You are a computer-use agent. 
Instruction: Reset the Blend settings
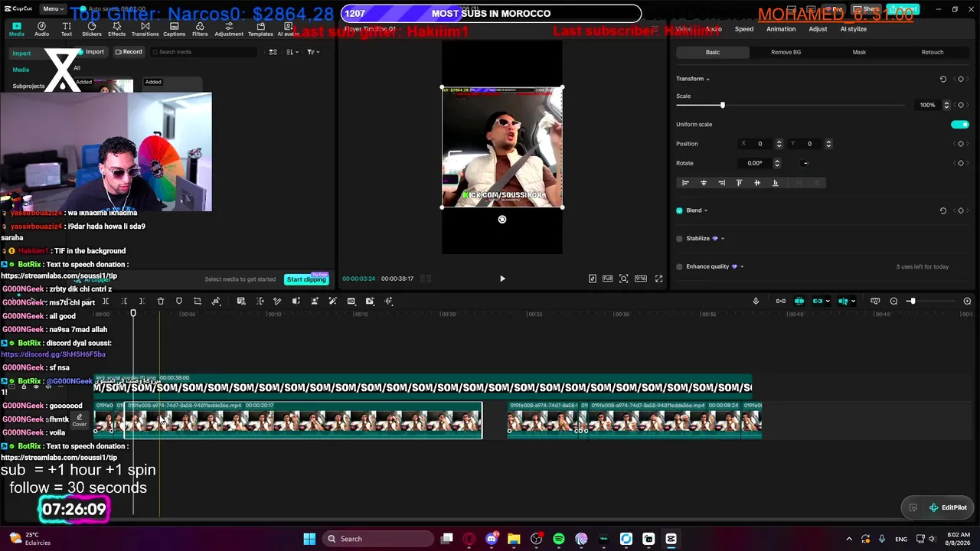pos(943,210)
